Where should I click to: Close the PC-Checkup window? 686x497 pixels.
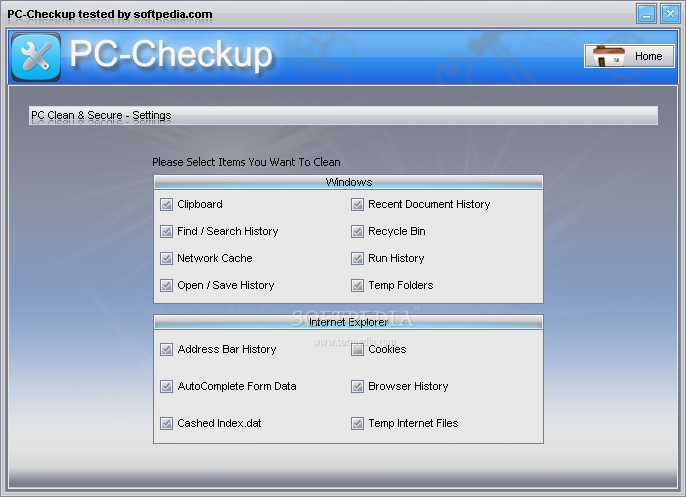(670, 14)
